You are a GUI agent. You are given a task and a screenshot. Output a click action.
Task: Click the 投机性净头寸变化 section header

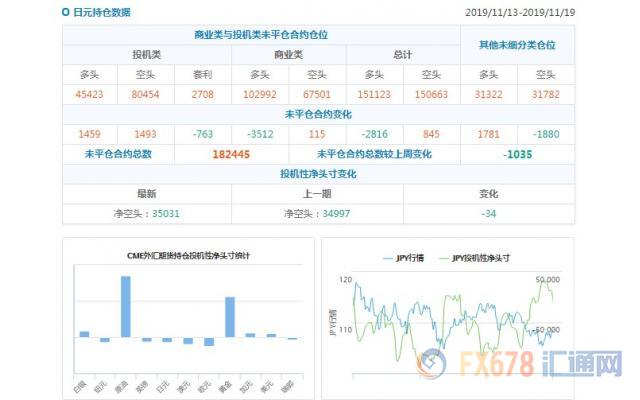(x=318, y=174)
